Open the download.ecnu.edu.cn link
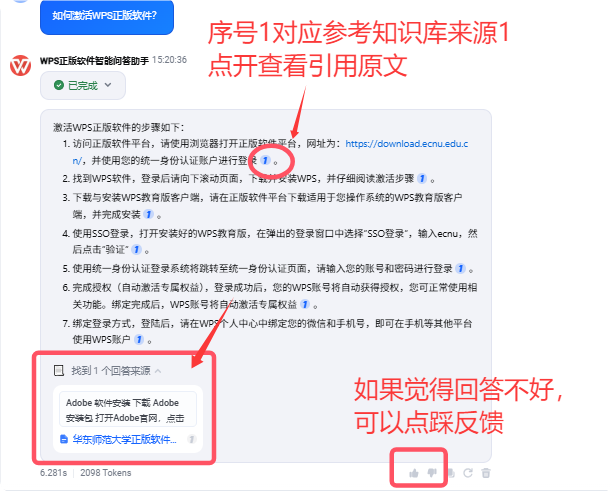612x492 pixels. 406,144
